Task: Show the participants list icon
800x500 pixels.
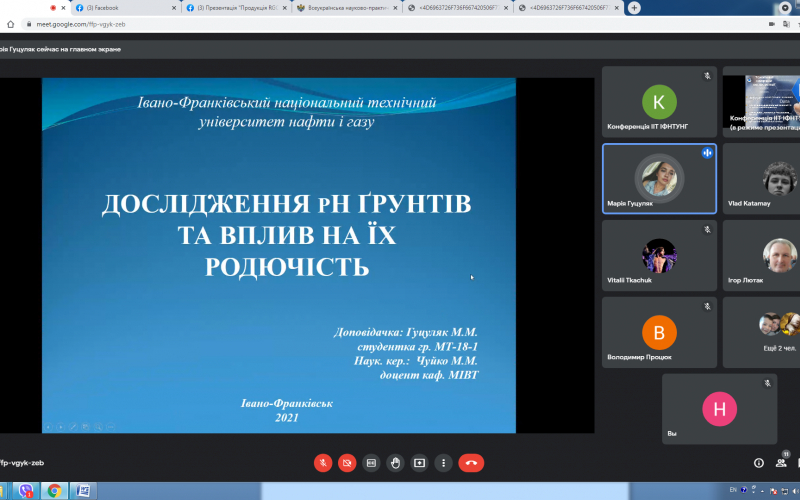Action: [x=781, y=462]
